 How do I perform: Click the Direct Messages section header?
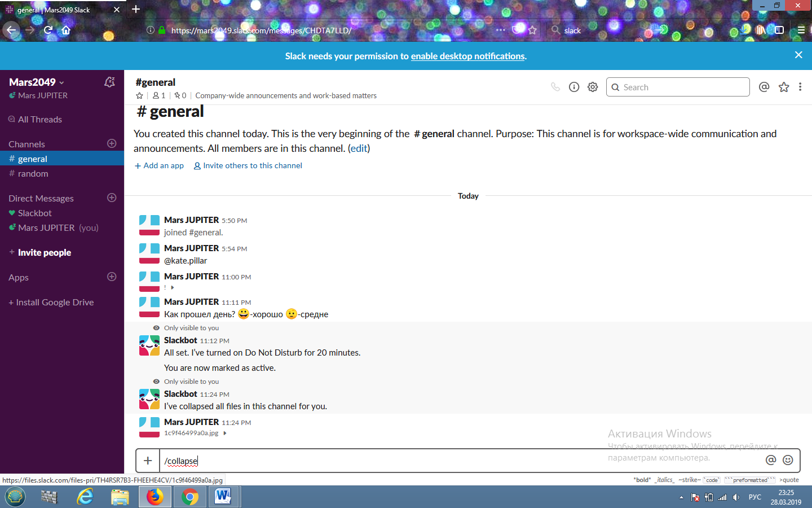tap(41, 198)
